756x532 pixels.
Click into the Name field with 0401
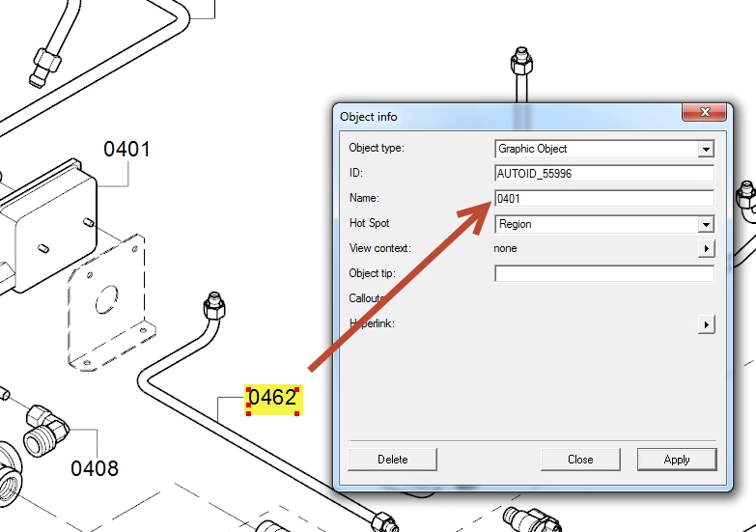pyautogui.click(x=604, y=199)
